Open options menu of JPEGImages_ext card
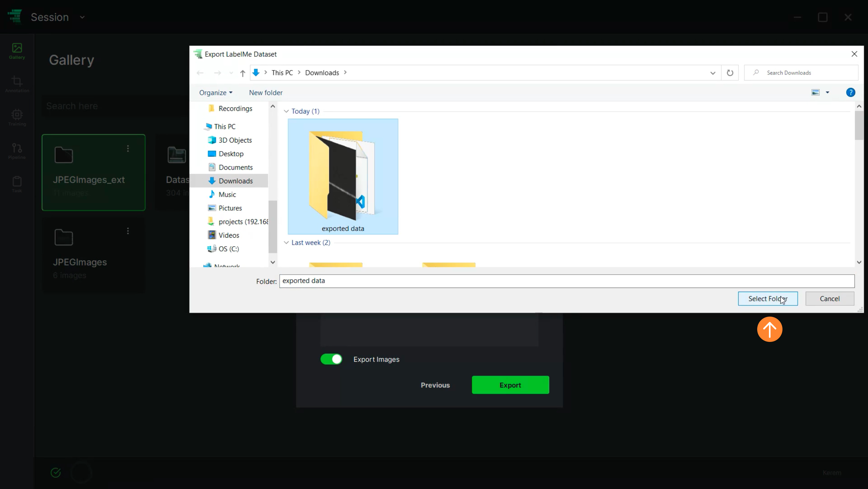This screenshot has width=868, height=489. click(x=128, y=148)
